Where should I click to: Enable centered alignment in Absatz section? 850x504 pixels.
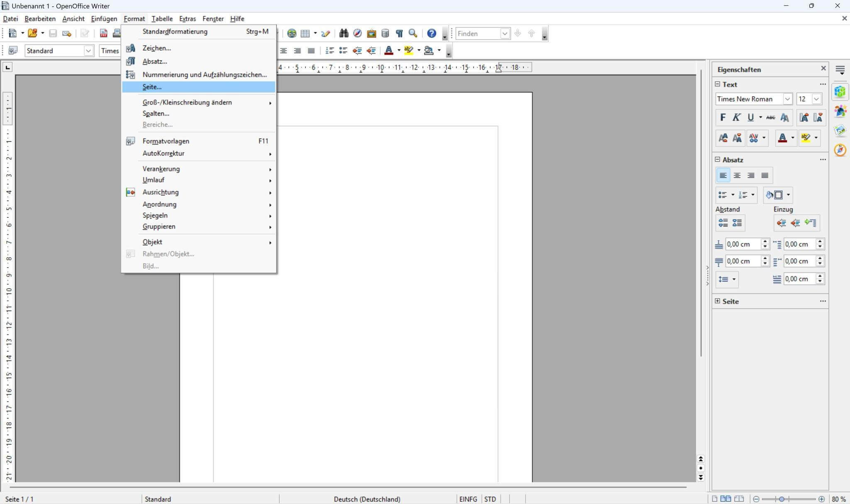[x=737, y=175]
